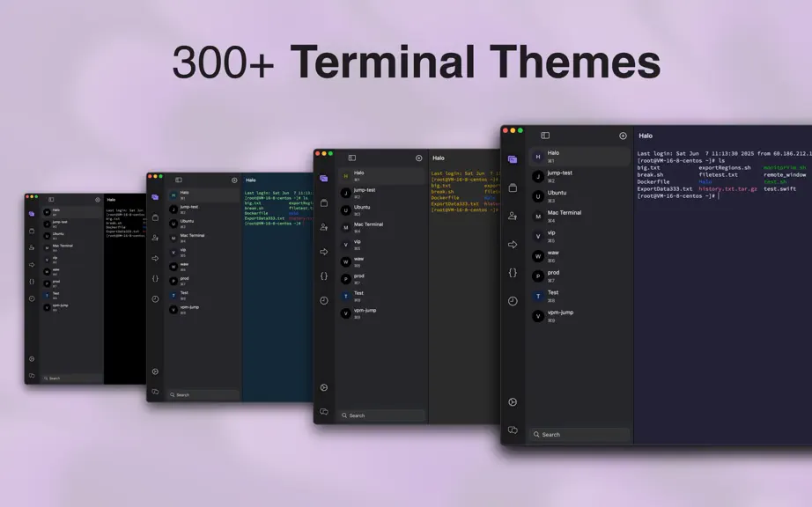Image resolution: width=812 pixels, height=507 pixels.
Task: Select Test host in the largest window
Action: click(x=579, y=296)
